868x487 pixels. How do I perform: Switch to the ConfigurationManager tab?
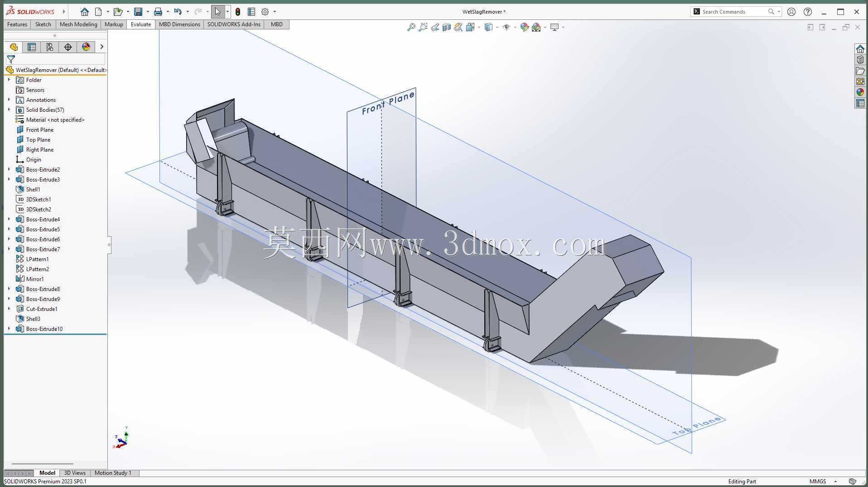(x=50, y=47)
